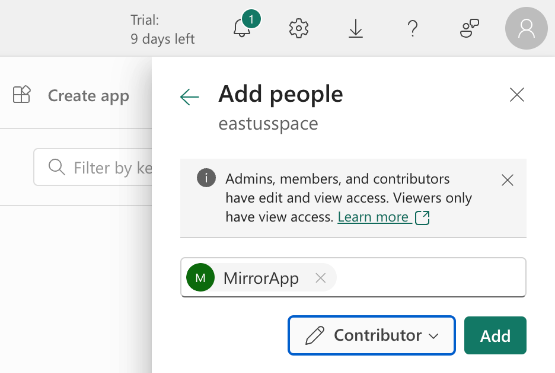Click the download arrow icon

[x=356, y=28]
